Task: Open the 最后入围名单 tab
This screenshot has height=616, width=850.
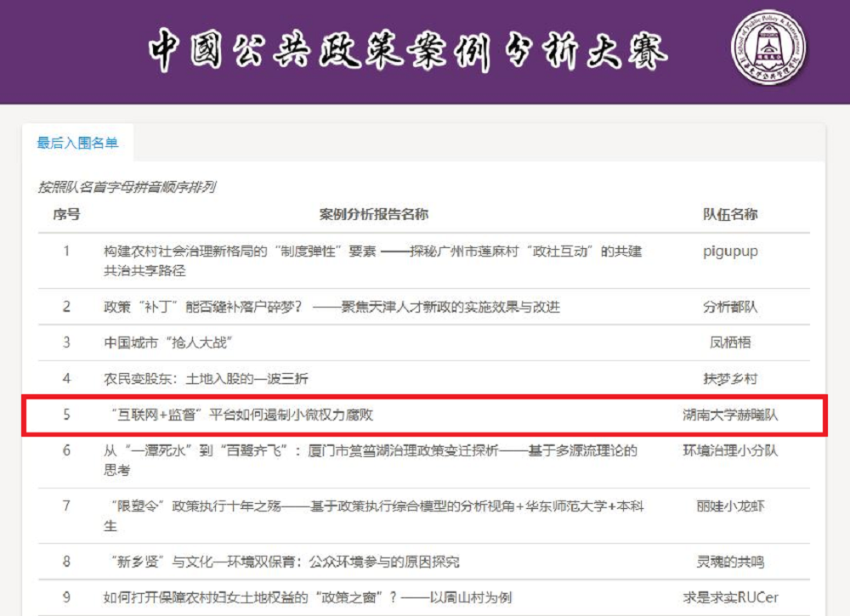Action: click(77, 143)
